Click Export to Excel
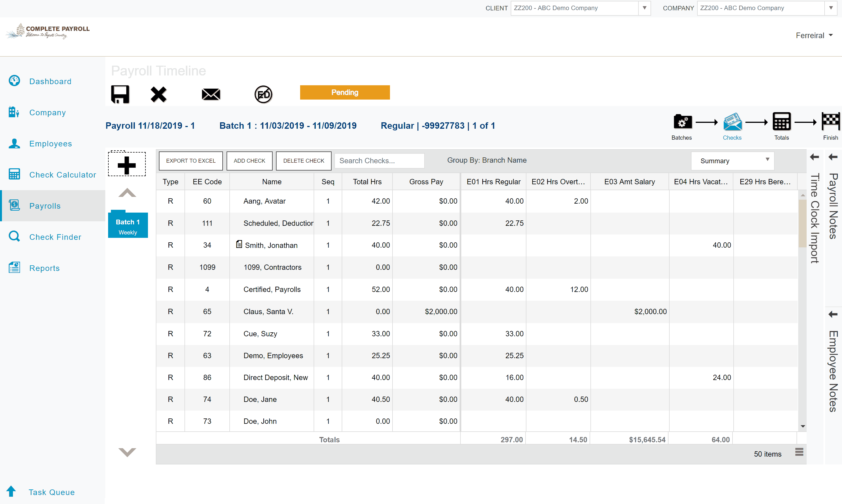The height and width of the screenshot is (504, 842). point(190,161)
